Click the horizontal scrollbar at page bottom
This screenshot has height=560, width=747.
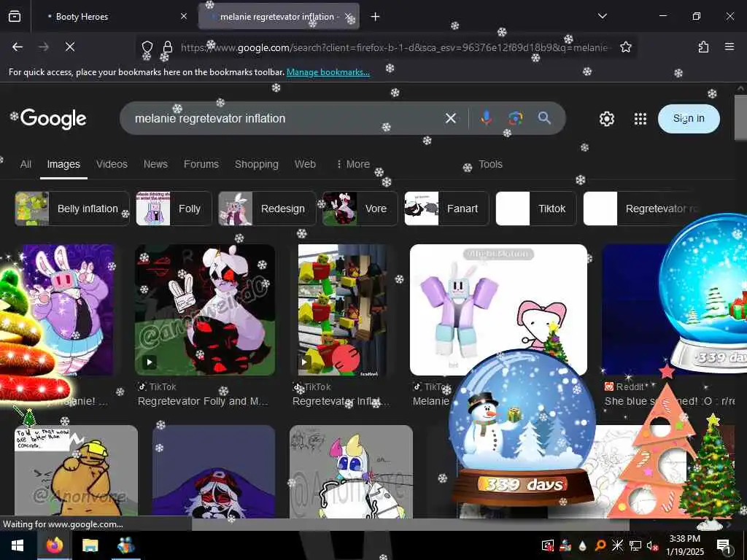[x=411, y=524]
